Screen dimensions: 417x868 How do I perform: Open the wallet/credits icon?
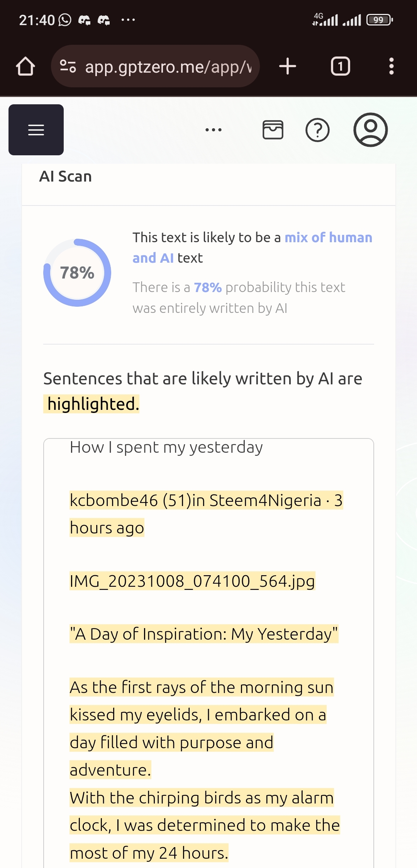[x=273, y=130]
